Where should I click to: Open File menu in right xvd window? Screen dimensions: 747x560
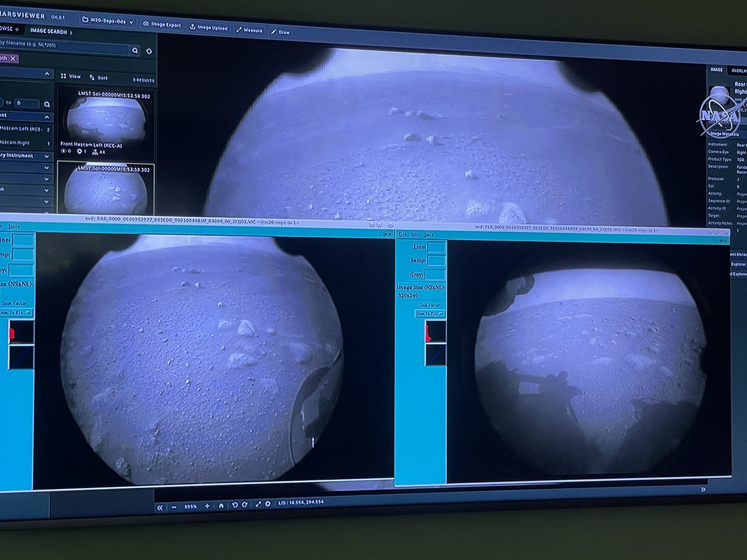[403, 235]
